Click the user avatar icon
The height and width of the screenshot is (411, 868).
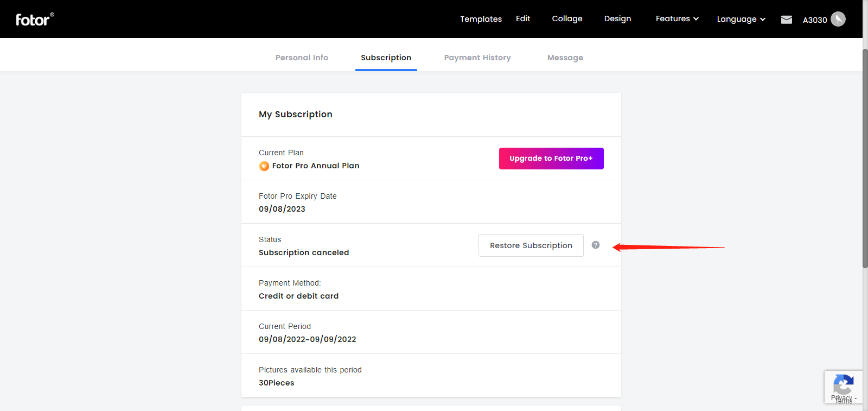(x=838, y=19)
